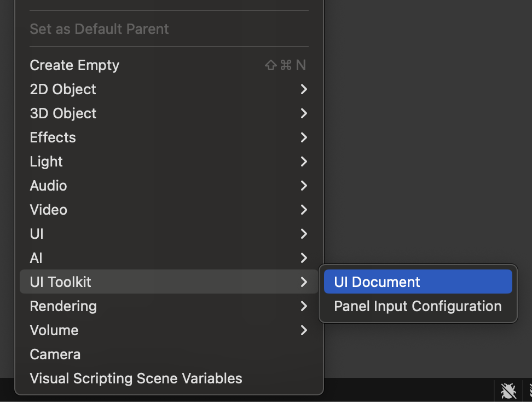Open the Volume submenu

[x=54, y=330]
